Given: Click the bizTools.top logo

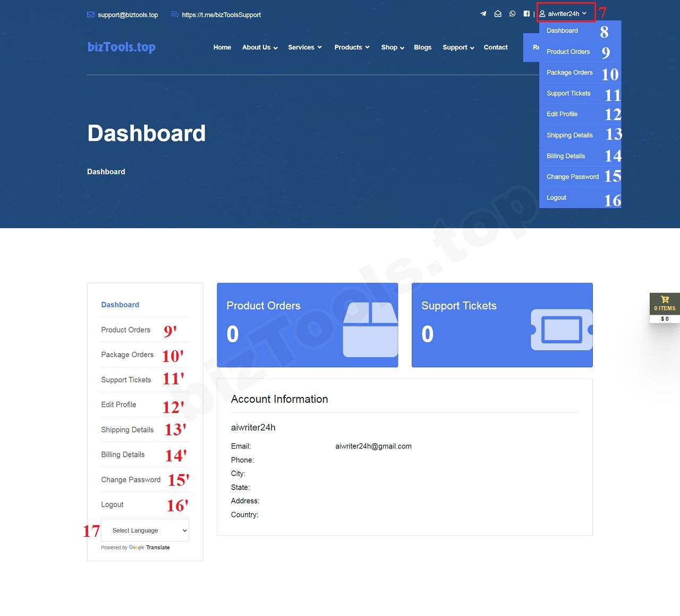Looking at the screenshot, I should point(121,47).
